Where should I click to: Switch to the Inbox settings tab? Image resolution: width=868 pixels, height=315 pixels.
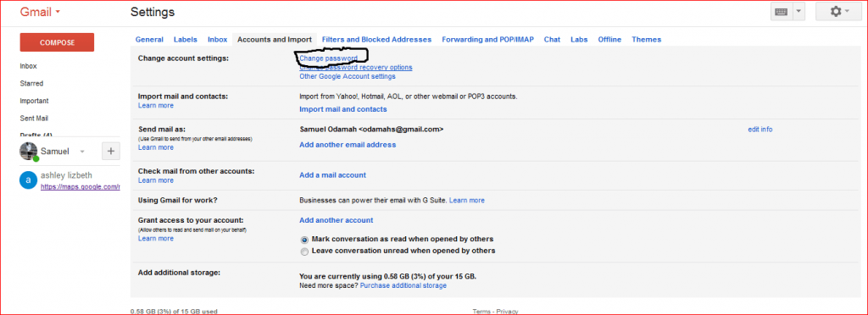point(218,39)
